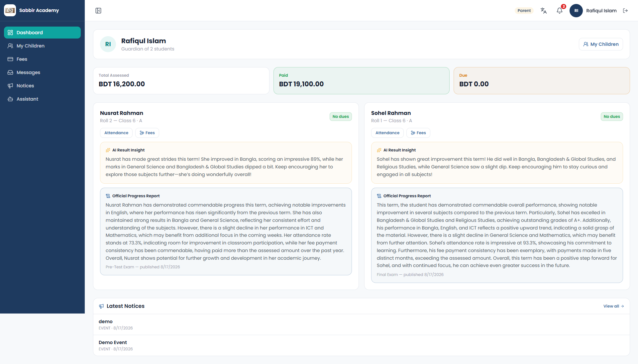Click the sparkle icon by Sohel's AI Result Insight
The height and width of the screenshot is (364, 638).
tap(379, 150)
